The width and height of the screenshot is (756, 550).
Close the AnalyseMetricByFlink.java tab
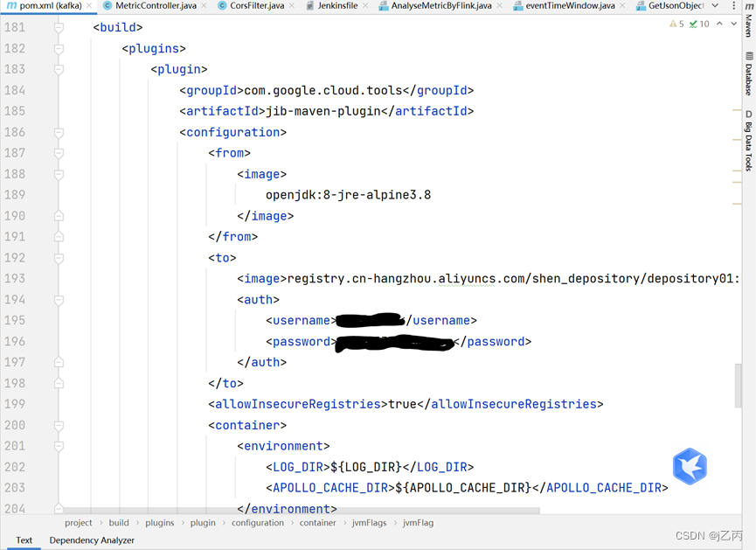tap(499, 6)
